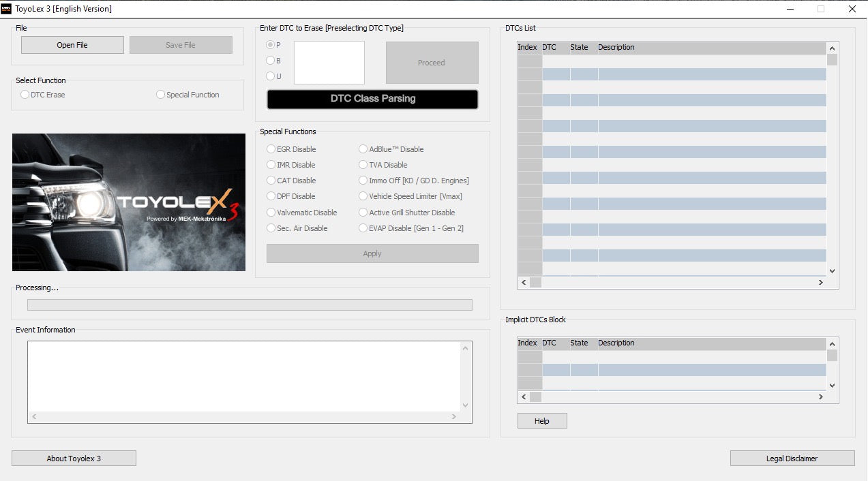Image resolution: width=868 pixels, height=481 pixels.
Task: Click Description header in Implicit DTCs Block
Action: click(x=712, y=343)
